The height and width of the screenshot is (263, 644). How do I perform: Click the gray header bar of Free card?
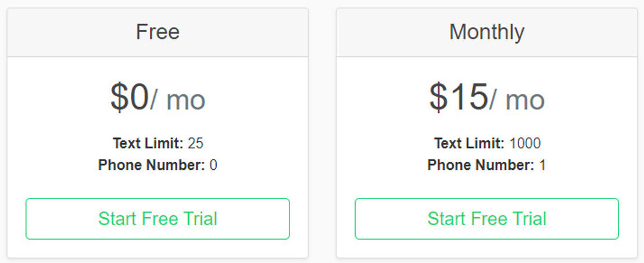pos(158,33)
